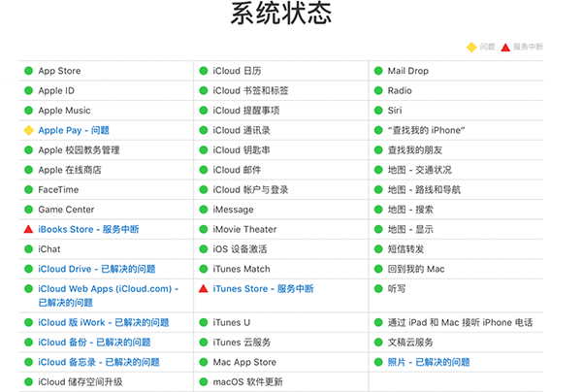Open iCloud Drive - 已解决的问题 link
Screen dimensions: 582x392
(x=96, y=269)
